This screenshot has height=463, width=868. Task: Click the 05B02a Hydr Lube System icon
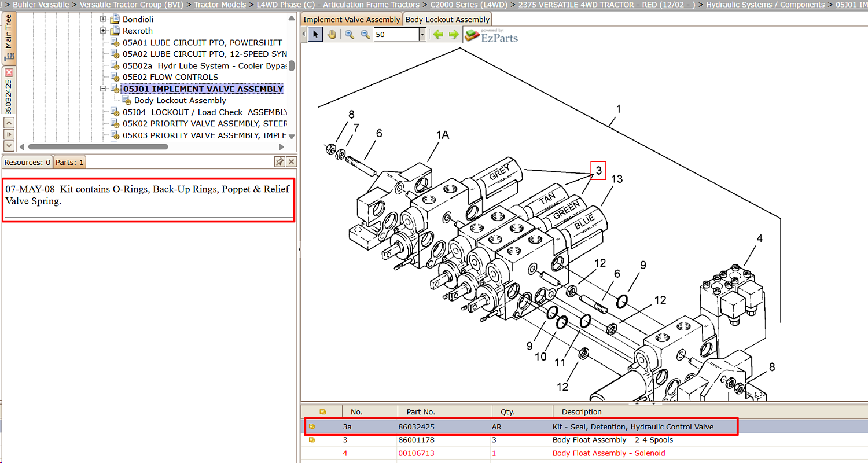(115, 65)
